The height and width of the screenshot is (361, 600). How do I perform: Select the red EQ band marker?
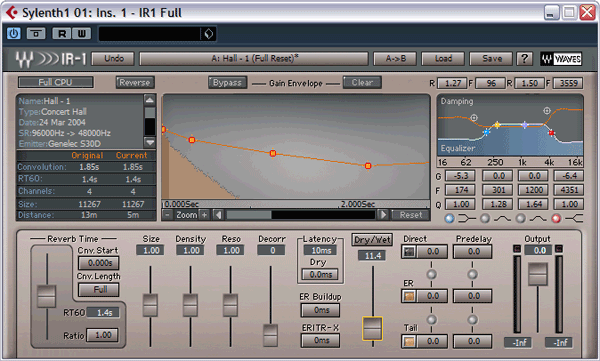(x=551, y=133)
